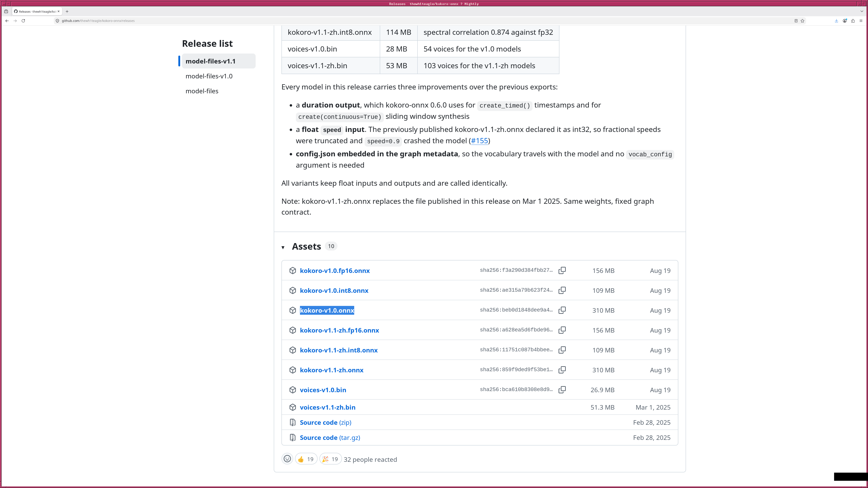Open the browser application menu
The image size is (868, 488).
tap(861, 21)
